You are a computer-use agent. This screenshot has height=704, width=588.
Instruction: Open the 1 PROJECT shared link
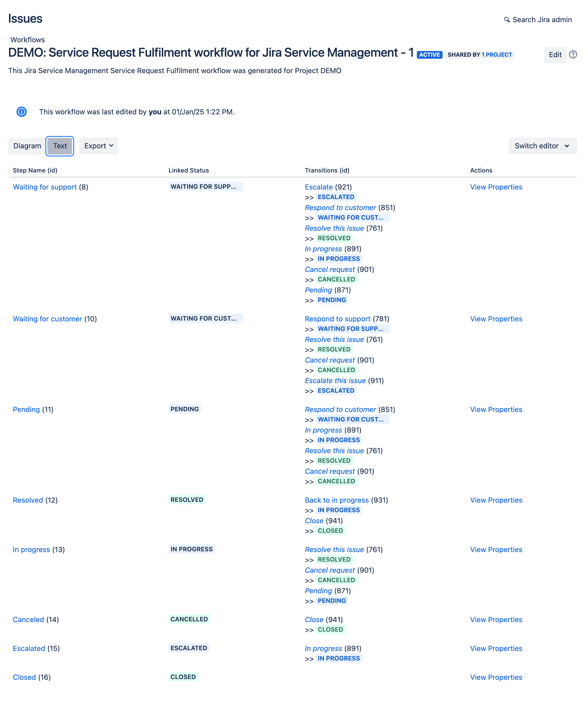497,55
